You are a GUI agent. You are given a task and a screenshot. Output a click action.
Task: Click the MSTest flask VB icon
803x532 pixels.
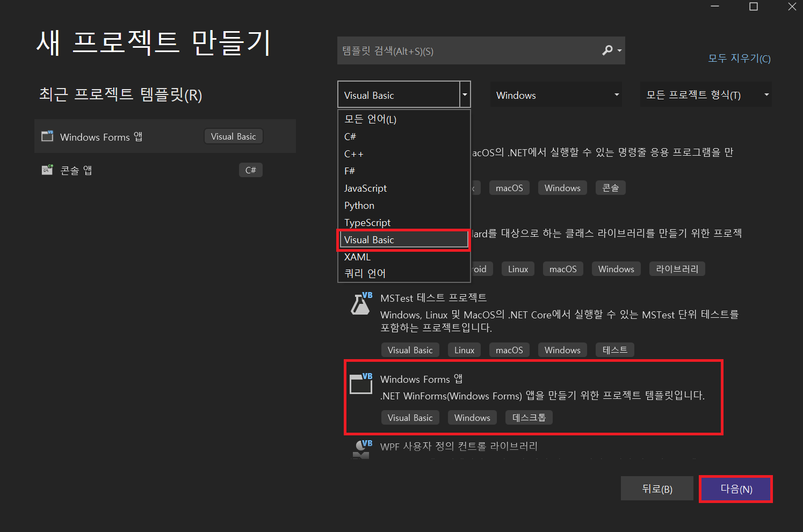pyautogui.click(x=361, y=303)
